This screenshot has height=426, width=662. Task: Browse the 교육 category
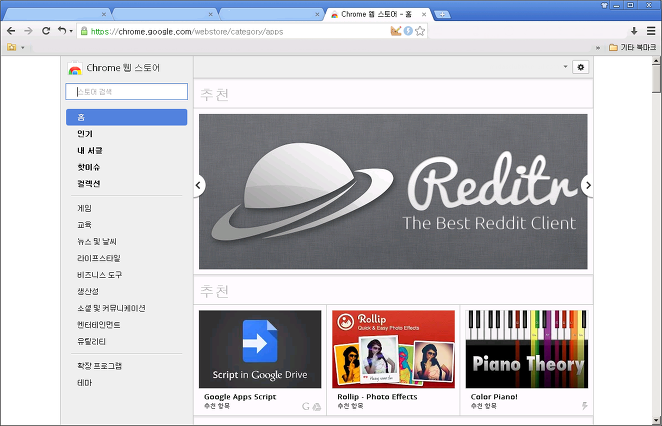(x=84, y=225)
